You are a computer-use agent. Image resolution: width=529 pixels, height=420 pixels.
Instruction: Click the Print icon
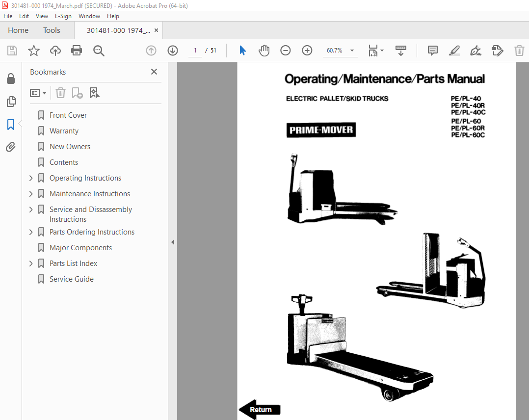[x=77, y=51]
